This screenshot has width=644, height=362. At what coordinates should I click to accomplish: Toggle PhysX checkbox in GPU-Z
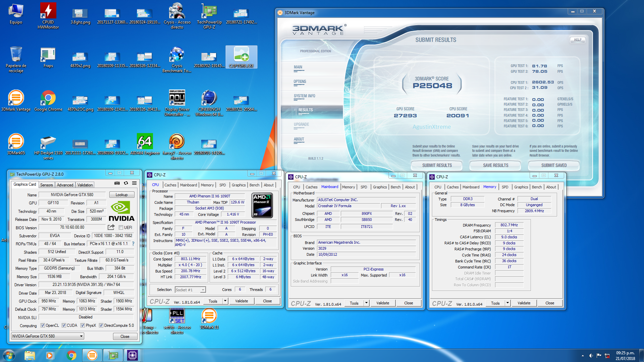click(83, 325)
